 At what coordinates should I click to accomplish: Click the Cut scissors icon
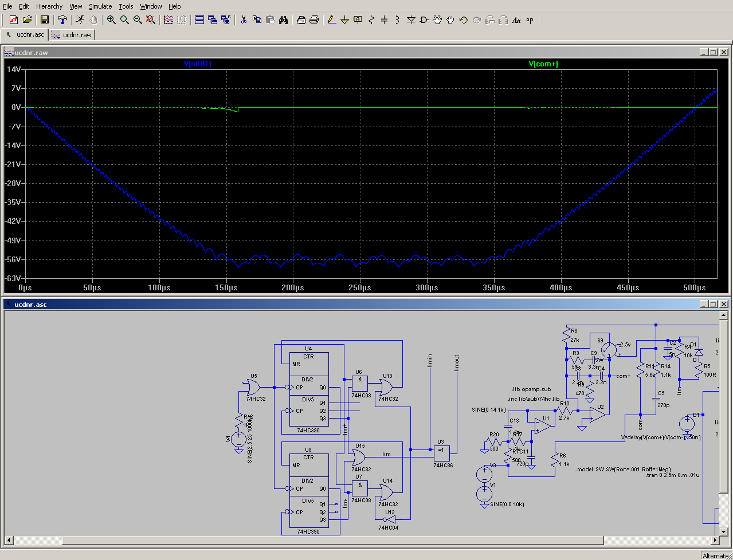pyautogui.click(x=244, y=19)
